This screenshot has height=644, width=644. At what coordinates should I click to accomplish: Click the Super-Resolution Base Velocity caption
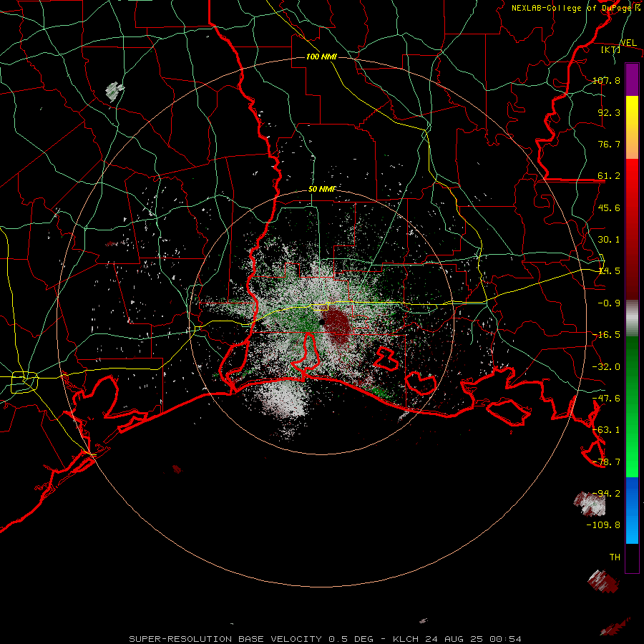[x=325, y=639]
